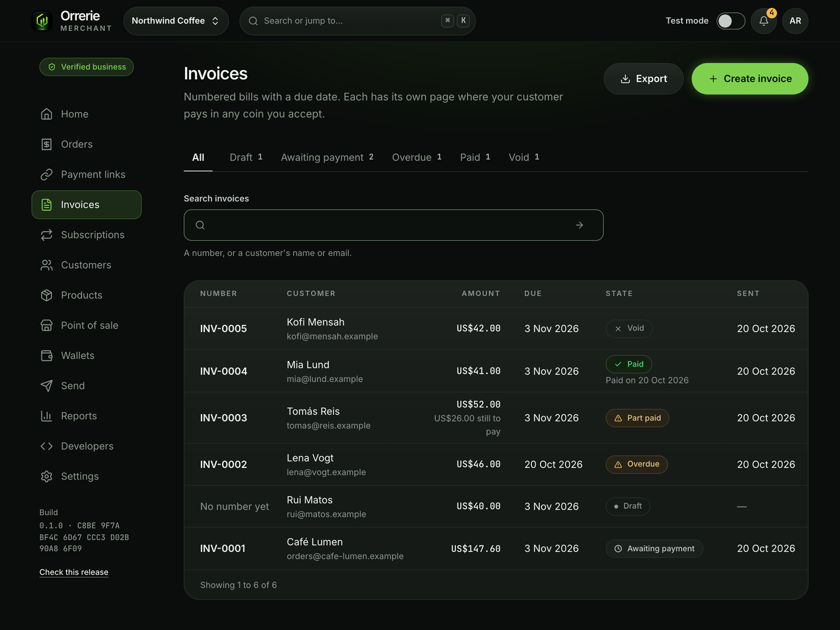
Task: Click the Create invoice button
Action: [x=750, y=79]
